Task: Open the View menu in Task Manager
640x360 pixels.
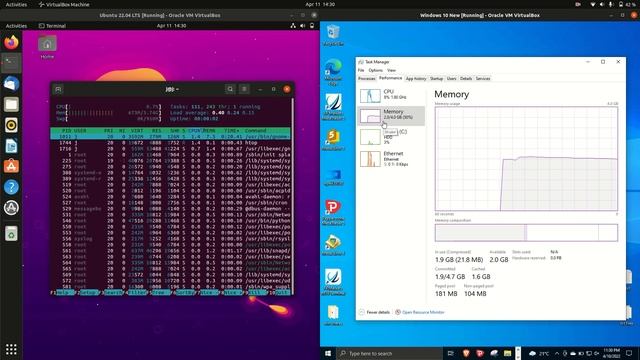Action: tap(391, 70)
